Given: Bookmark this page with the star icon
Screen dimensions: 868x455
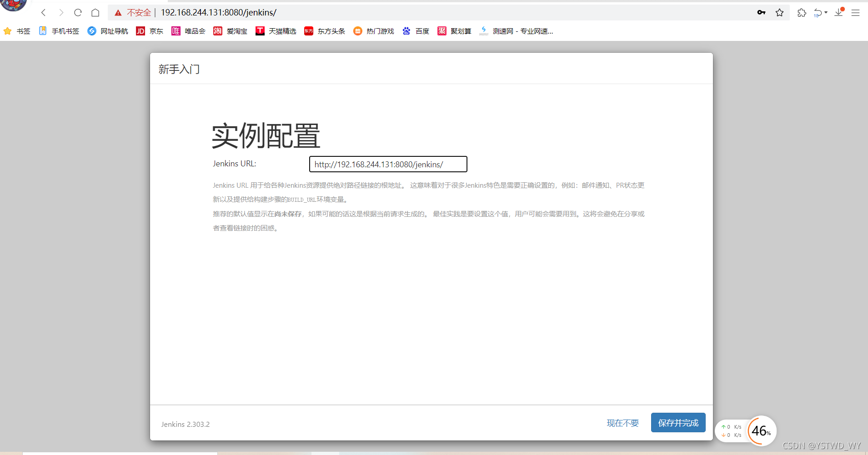Looking at the screenshot, I should point(780,12).
